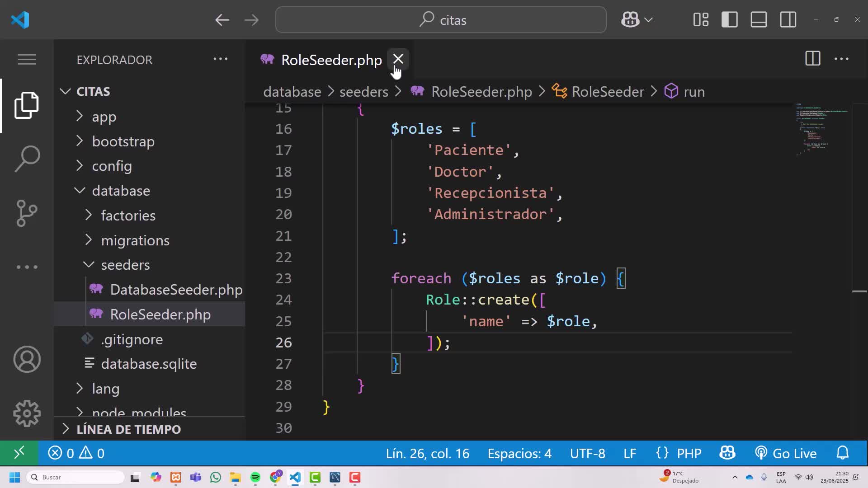Open File Explorer from the taskbar
The width and height of the screenshot is (868, 488).
coord(235,477)
